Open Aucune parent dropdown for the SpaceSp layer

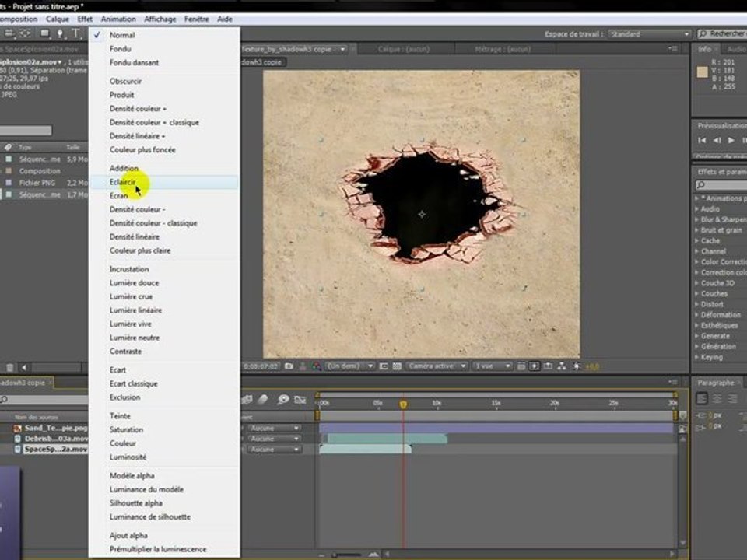(273, 449)
